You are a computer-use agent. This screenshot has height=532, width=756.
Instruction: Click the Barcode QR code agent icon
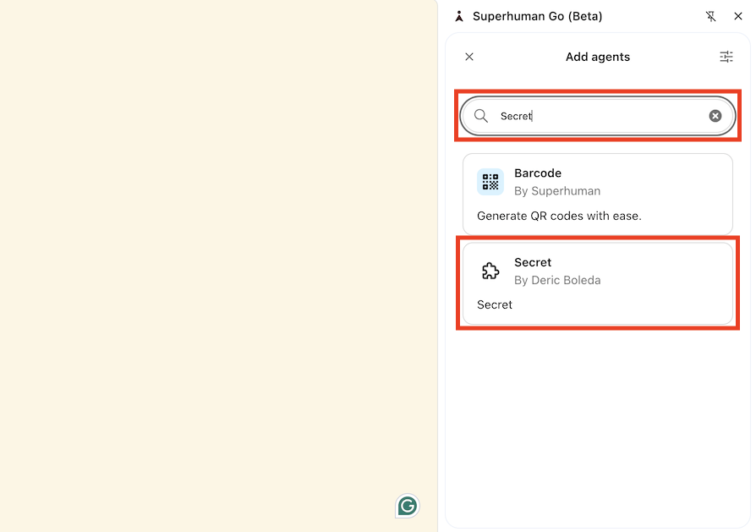point(490,181)
